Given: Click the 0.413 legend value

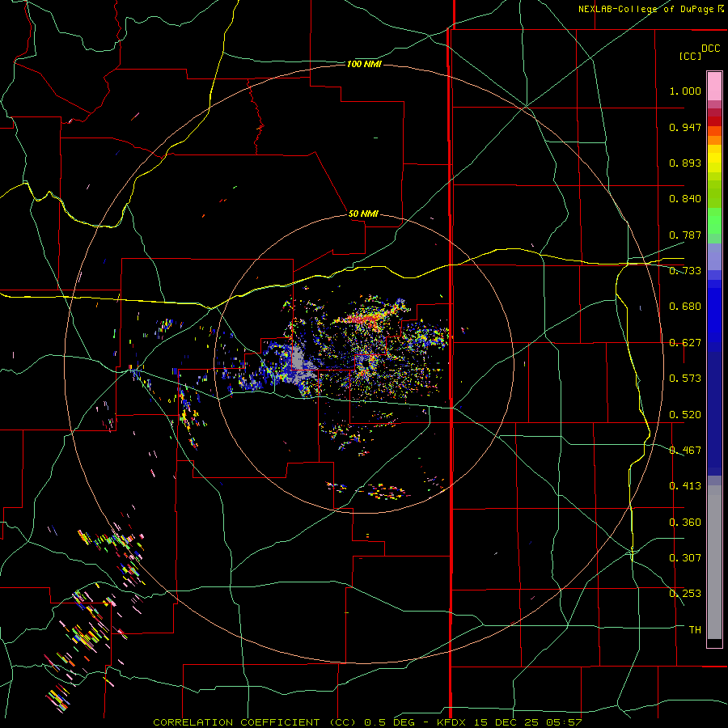Looking at the screenshot, I should (685, 486).
